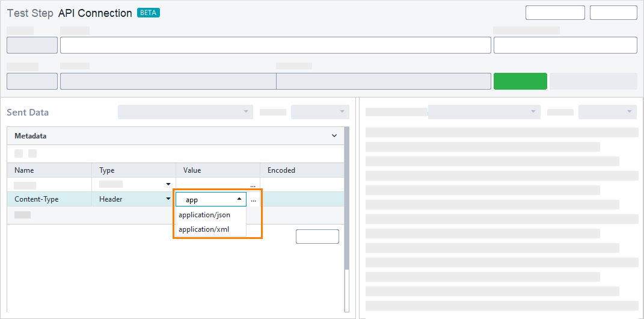This screenshot has width=644, height=319.
Task: Open Header type dropdown arrow
Action: click(x=168, y=199)
